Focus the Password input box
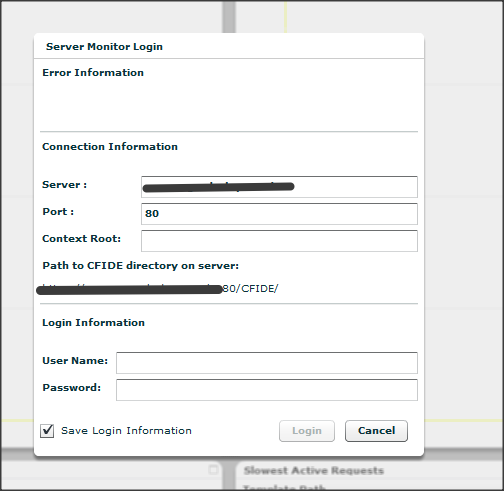The width and height of the screenshot is (504, 491). pyautogui.click(x=267, y=390)
